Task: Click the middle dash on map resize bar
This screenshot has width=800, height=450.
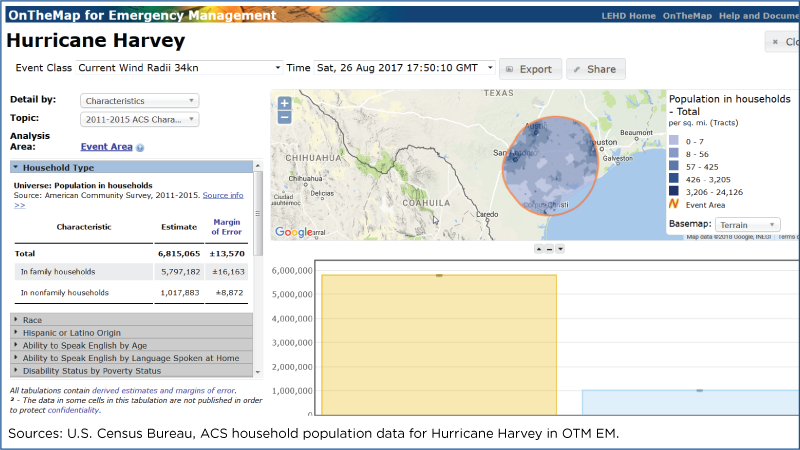Action: coord(549,249)
